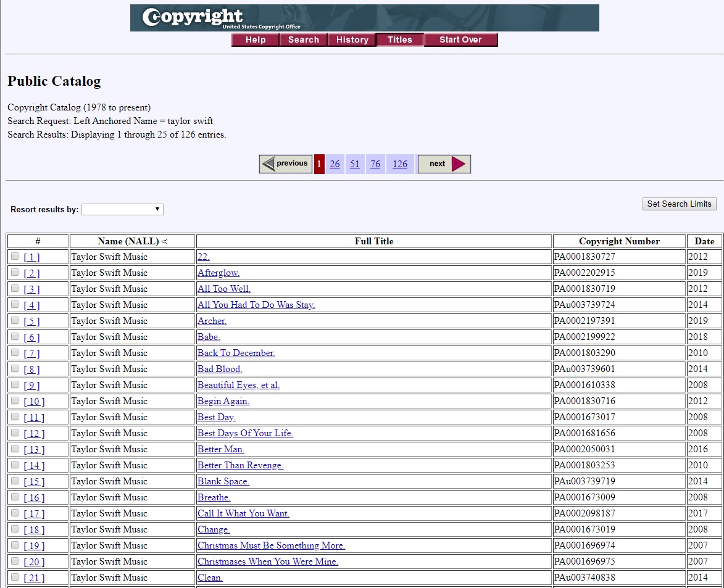The height and width of the screenshot is (588, 724).
Task: Go to the next results page
Action: pyautogui.click(x=444, y=164)
